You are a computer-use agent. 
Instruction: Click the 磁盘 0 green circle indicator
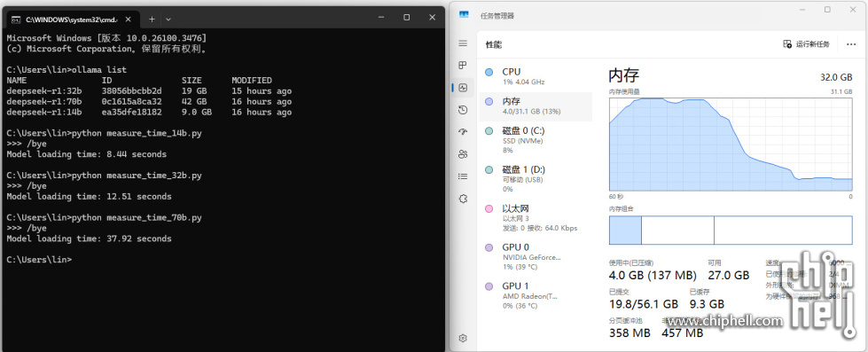point(489,131)
